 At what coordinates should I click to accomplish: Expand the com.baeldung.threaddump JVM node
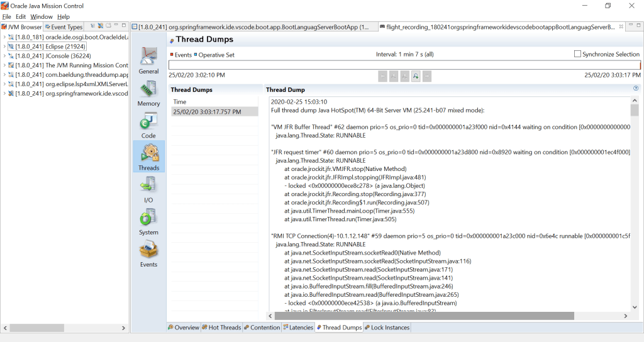[4, 75]
